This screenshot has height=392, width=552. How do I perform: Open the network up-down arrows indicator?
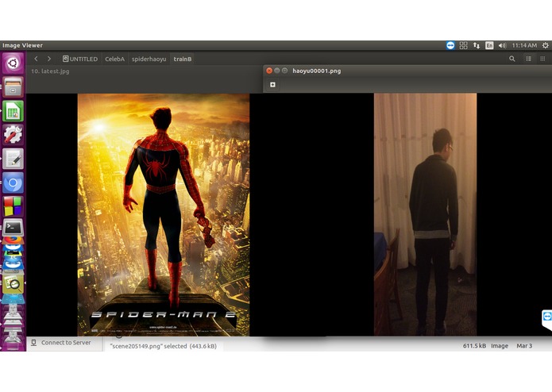tap(477, 45)
